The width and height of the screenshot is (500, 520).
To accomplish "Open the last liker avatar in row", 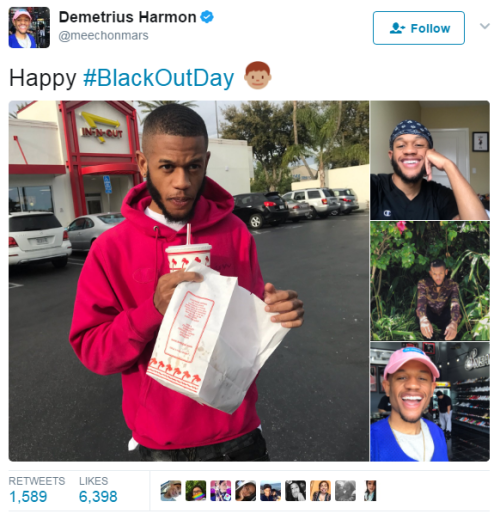I will coord(370,491).
